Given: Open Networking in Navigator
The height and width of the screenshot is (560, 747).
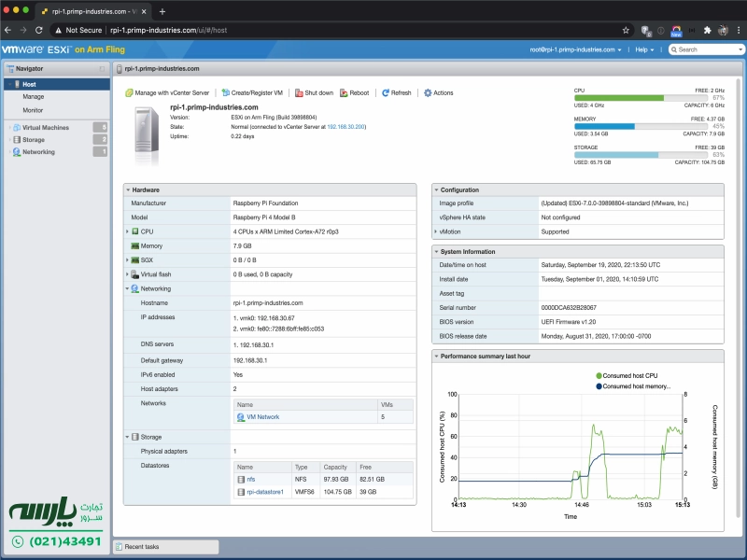Looking at the screenshot, I should point(38,152).
